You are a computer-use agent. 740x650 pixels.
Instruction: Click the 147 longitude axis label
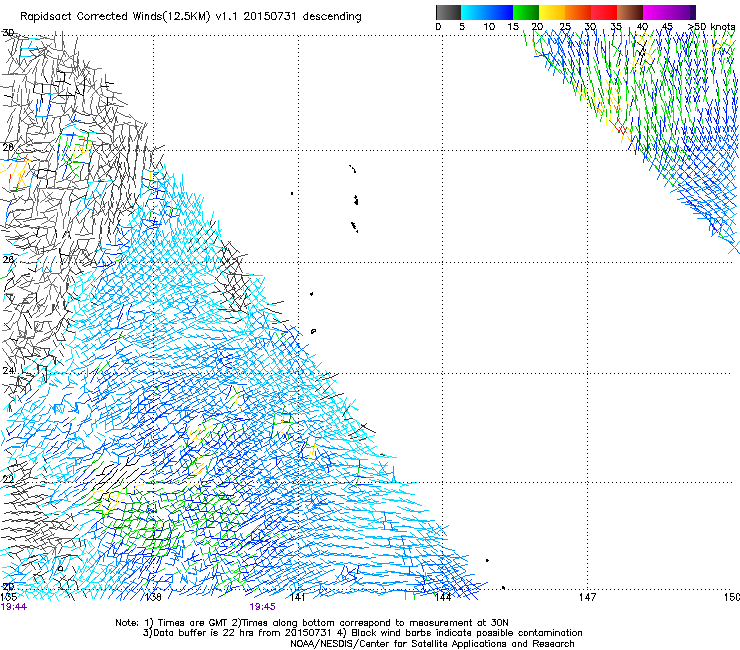coord(587,597)
